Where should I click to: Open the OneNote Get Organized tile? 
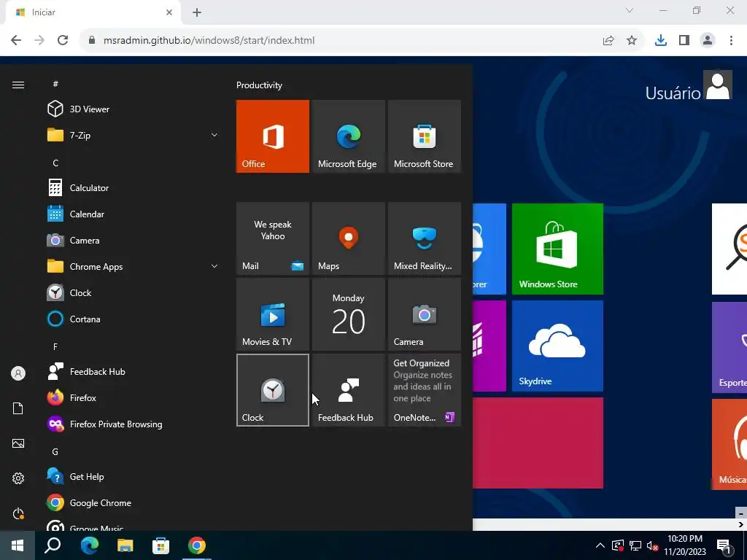click(425, 390)
